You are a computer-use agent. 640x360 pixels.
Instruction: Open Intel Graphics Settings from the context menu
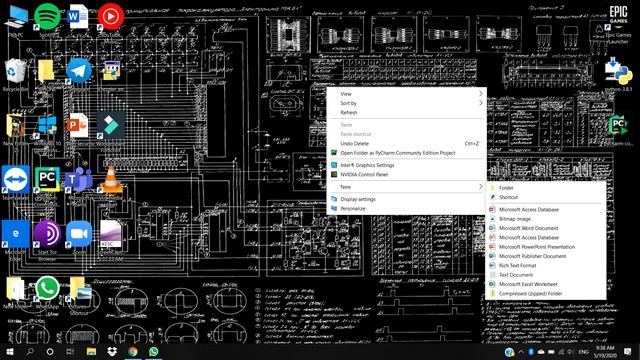(406, 165)
